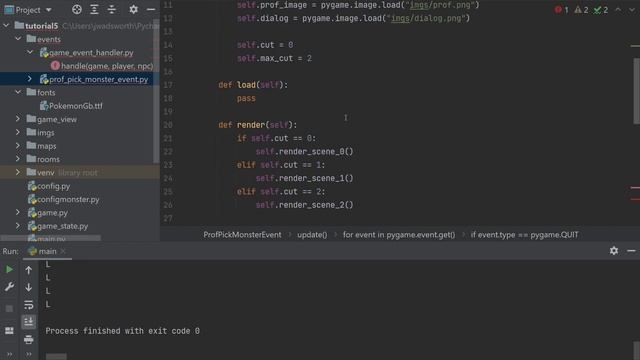Go to next highlighted error arrow

click(631, 9)
